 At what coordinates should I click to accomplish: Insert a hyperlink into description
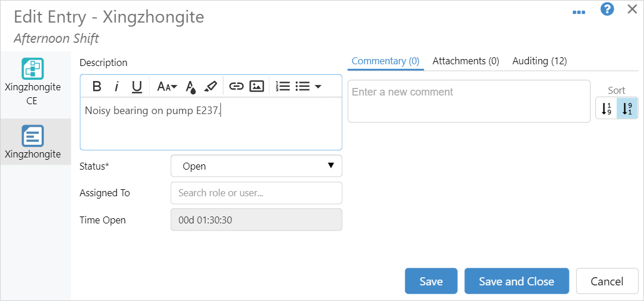point(236,86)
